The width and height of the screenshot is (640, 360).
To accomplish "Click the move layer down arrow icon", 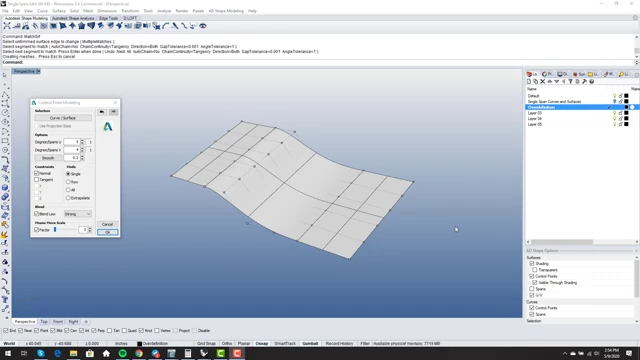I will coord(556,82).
